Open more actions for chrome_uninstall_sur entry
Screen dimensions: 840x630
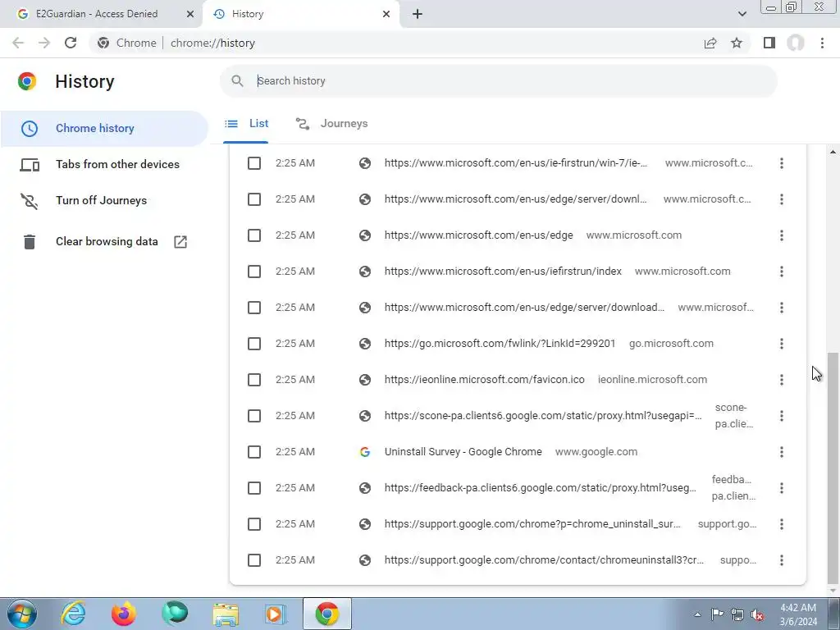pyautogui.click(x=782, y=524)
